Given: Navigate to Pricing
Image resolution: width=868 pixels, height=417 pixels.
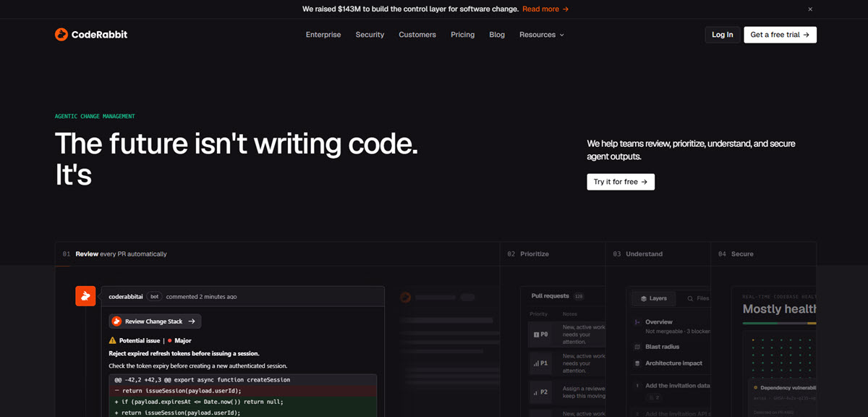Looking at the screenshot, I should (x=463, y=35).
